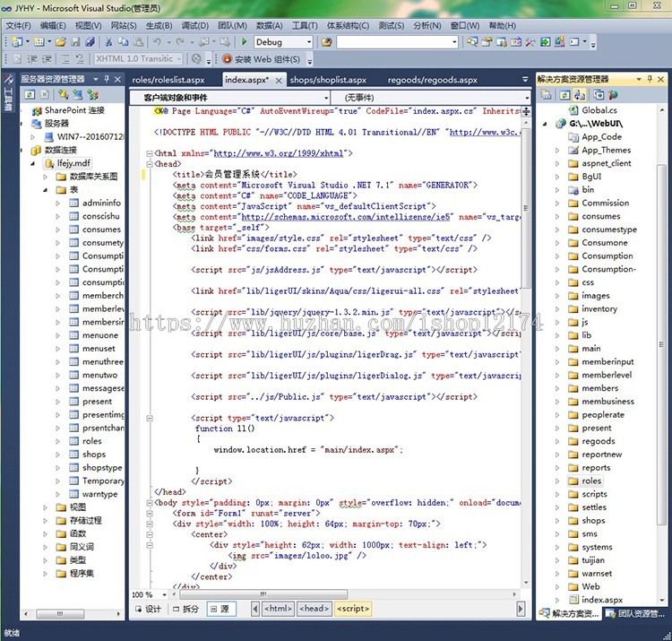Select the roles folder in Solution Explorer

pyautogui.click(x=591, y=481)
